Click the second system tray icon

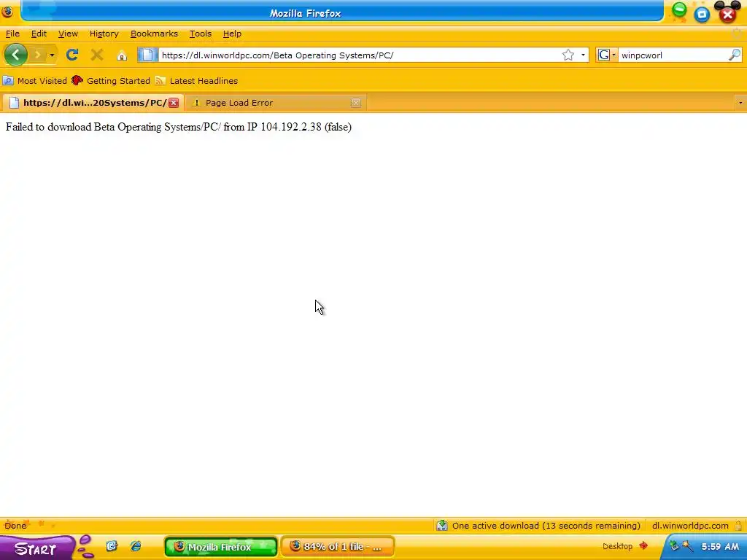(686, 546)
